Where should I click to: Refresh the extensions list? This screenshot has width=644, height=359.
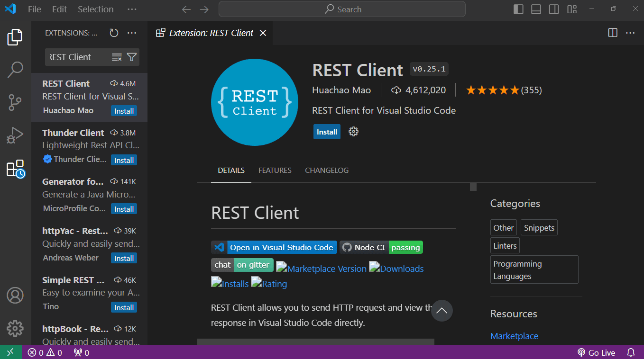point(113,33)
